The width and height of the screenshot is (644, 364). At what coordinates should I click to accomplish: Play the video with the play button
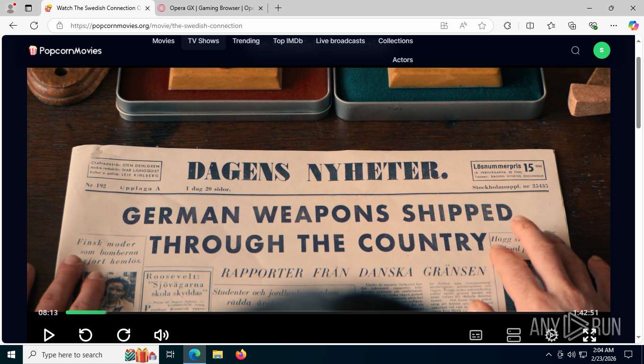(x=49, y=335)
